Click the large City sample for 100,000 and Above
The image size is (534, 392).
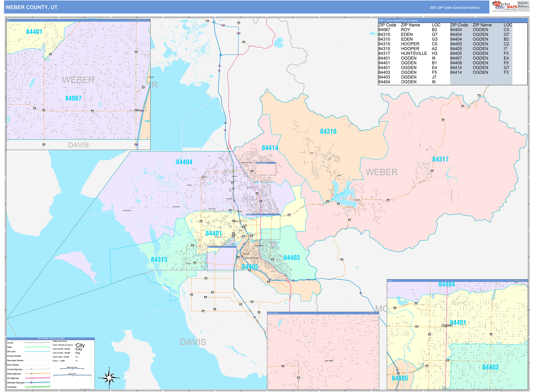click(x=80, y=345)
